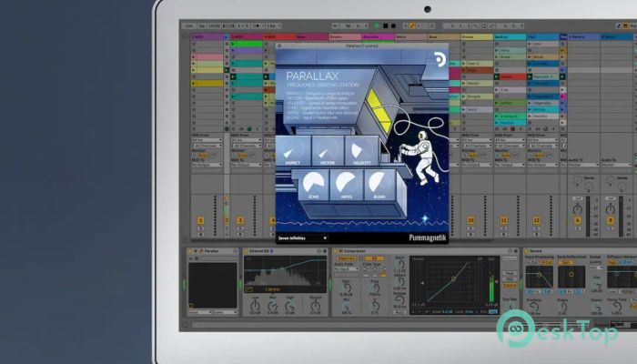Toggle the orange automation arm button

click(x=412, y=26)
